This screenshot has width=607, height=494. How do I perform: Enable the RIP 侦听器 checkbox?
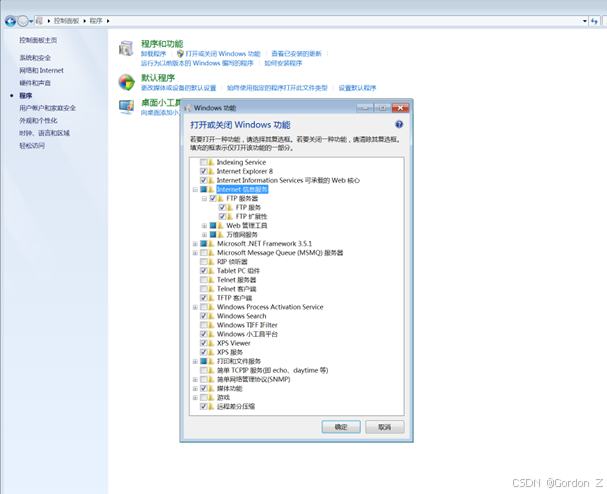[x=204, y=262]
